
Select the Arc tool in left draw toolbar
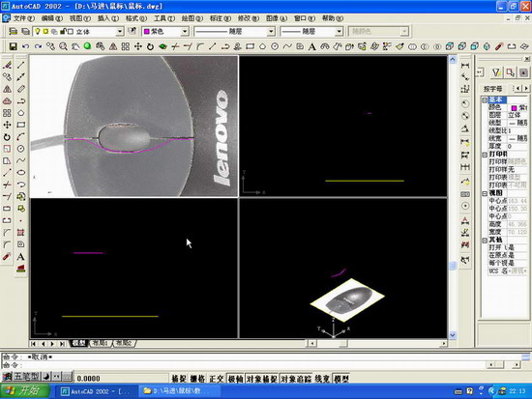[21, 136]
